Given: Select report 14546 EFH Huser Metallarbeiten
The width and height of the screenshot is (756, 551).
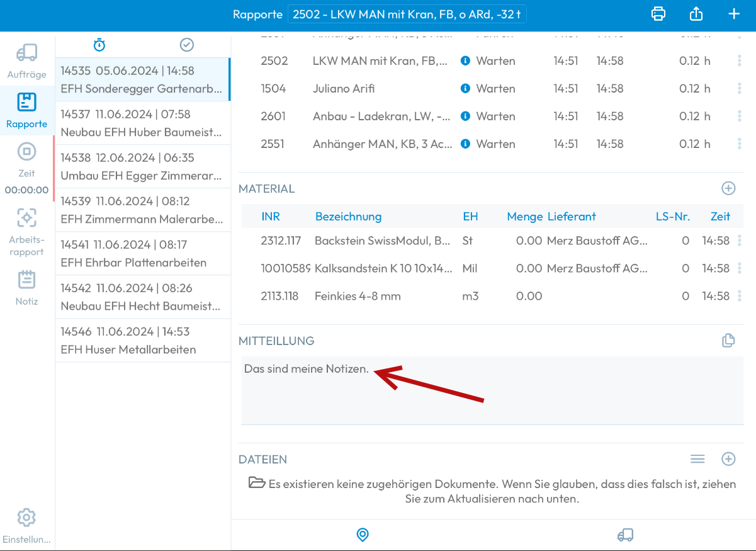Looking at the screenshot, I should point(142,341).
